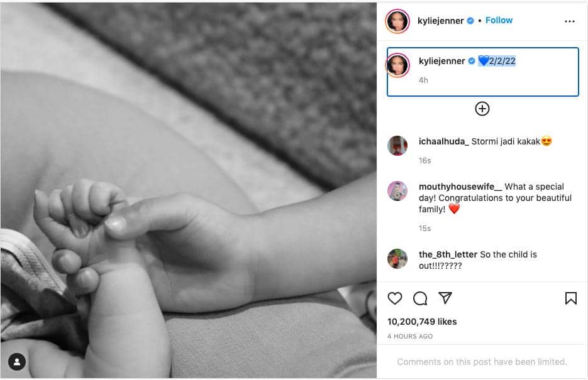Viewport: 588px width, 380px height.
Task: Save post with the bookmark icon
Action: [571, 298]
